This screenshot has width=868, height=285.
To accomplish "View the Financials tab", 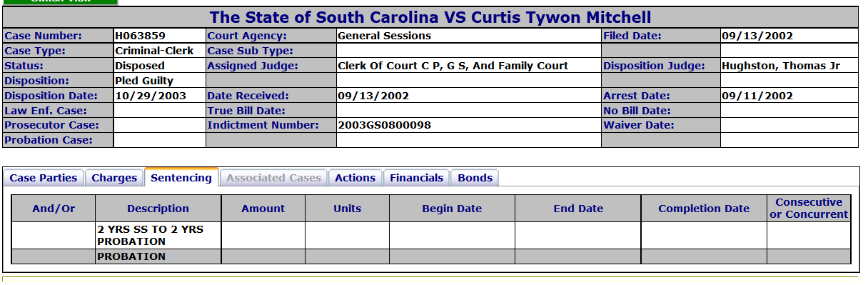I will [x=417, y=178].
